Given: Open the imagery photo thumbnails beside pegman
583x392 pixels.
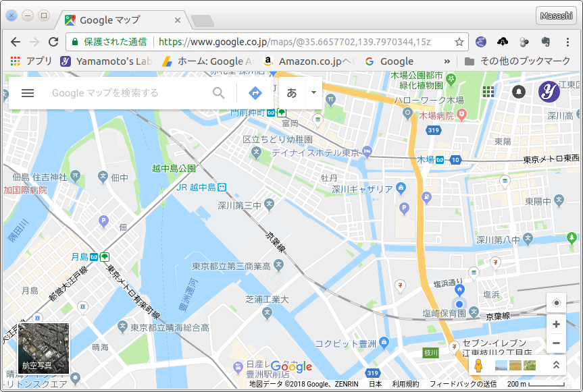Looking at the screenshot, I should pyautogui.click(x=515, y=365).
